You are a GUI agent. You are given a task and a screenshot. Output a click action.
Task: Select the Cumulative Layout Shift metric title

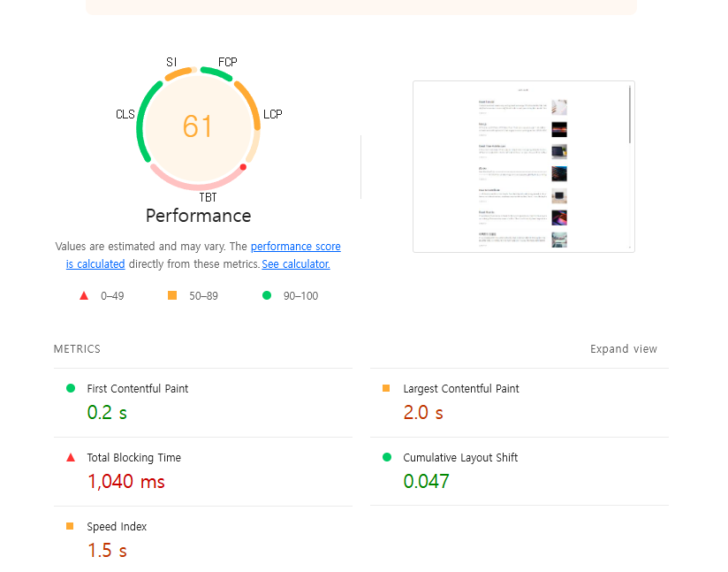tap(460, 458)
